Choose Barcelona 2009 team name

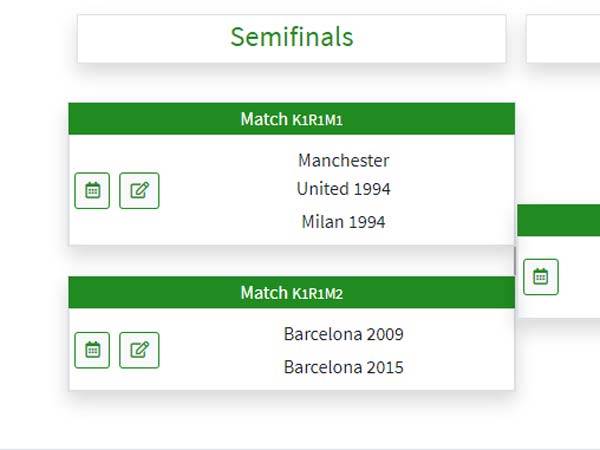coord(343,334)
